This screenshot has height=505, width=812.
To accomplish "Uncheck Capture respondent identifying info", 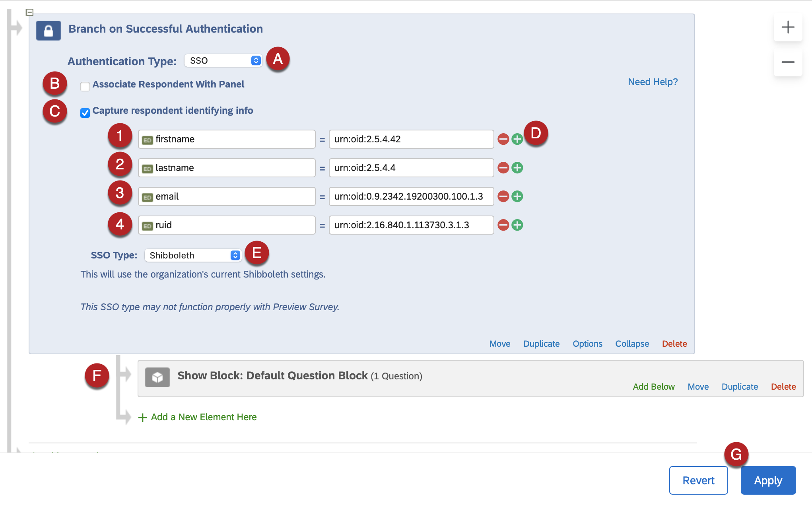I will tap(85, 113).
